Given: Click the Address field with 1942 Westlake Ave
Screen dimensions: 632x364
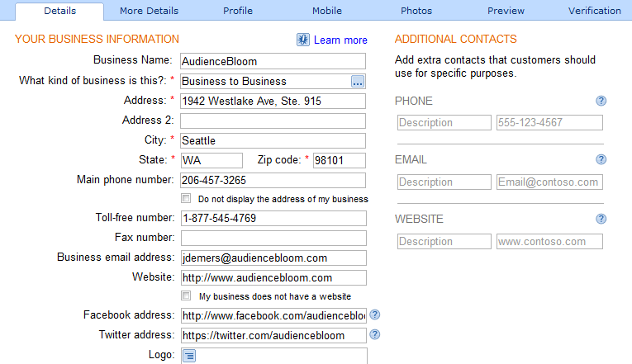Looking at the screenshot, I should click(x=273, y=101).
